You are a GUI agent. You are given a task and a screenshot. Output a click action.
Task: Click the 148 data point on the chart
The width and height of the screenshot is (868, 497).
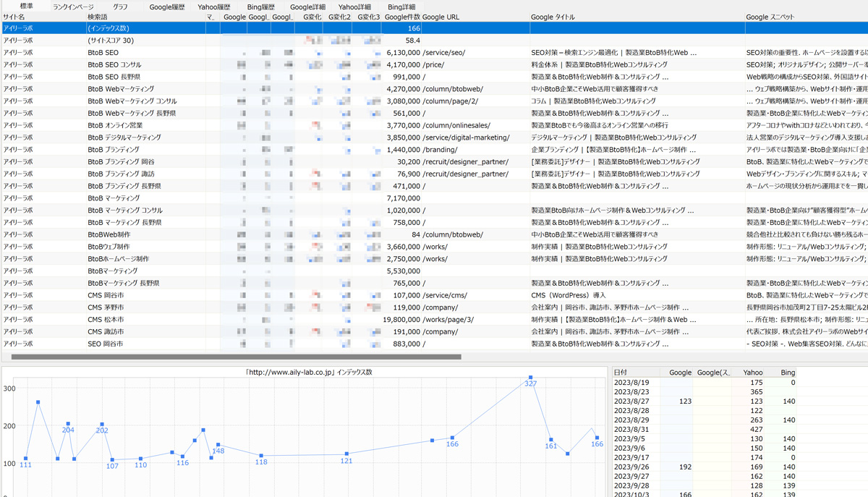(218, 445)
